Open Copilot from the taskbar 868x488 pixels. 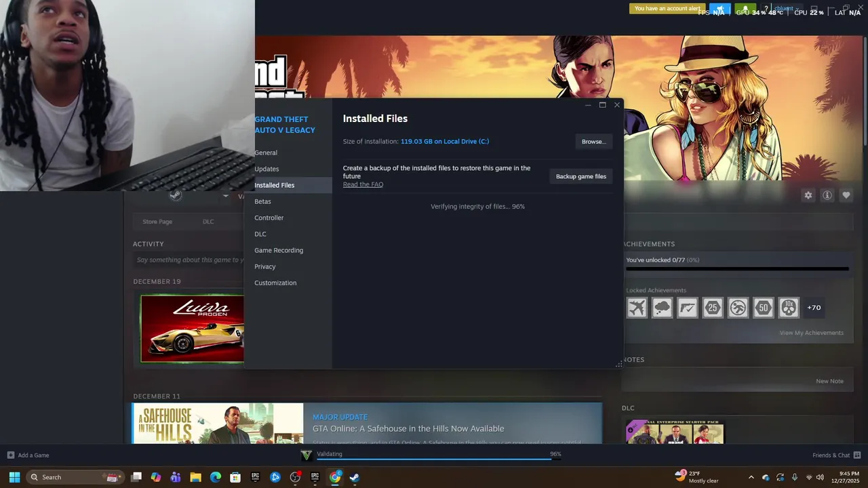point(156,477)
